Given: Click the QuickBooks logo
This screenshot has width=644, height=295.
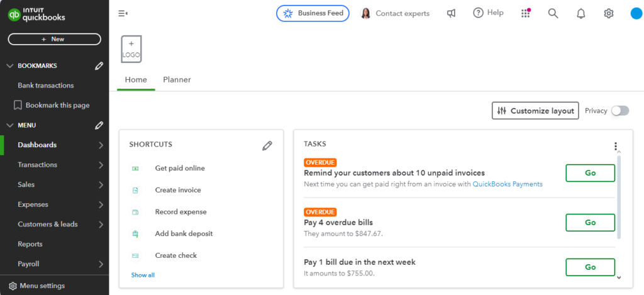Looking at the screenshot, I should 36,15.
